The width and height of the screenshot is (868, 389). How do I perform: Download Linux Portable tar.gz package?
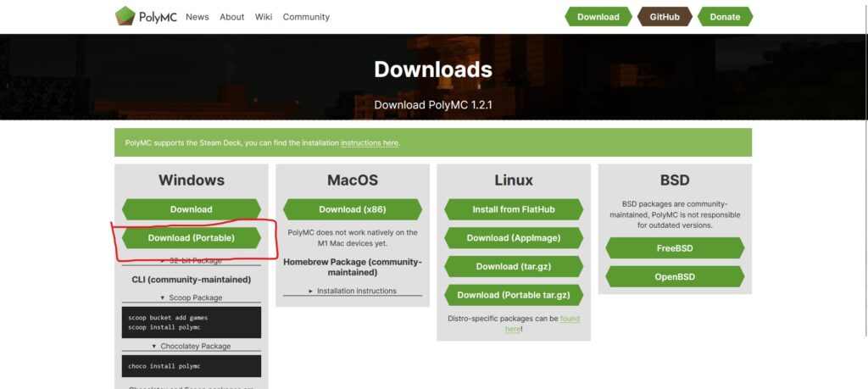click(513, 295)
